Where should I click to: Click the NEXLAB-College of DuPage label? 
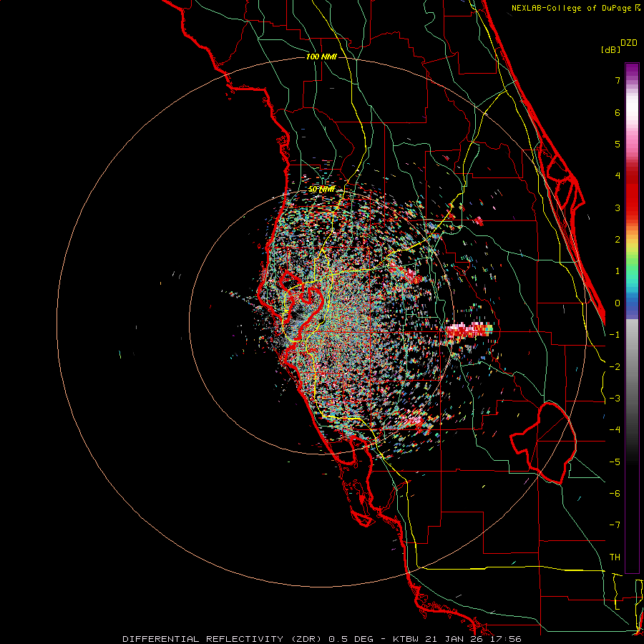571,8
